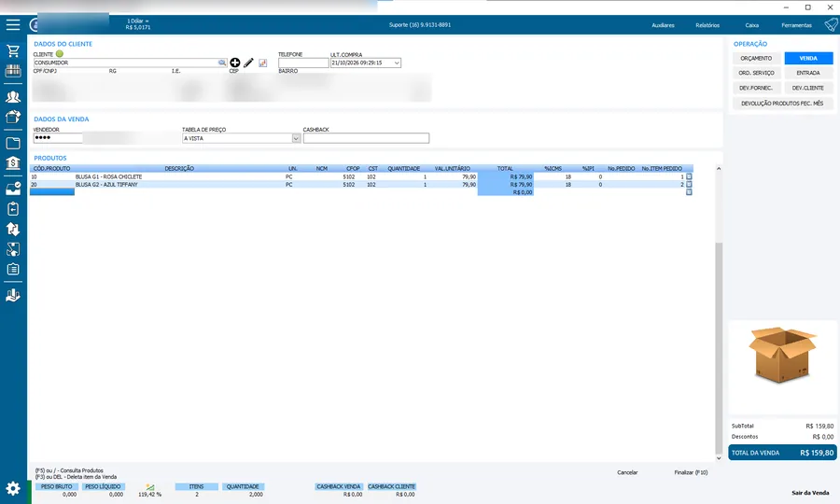Open the Relatórios menu
The width and height of the screenshot is (840, 504).
(x=707, y=25)
